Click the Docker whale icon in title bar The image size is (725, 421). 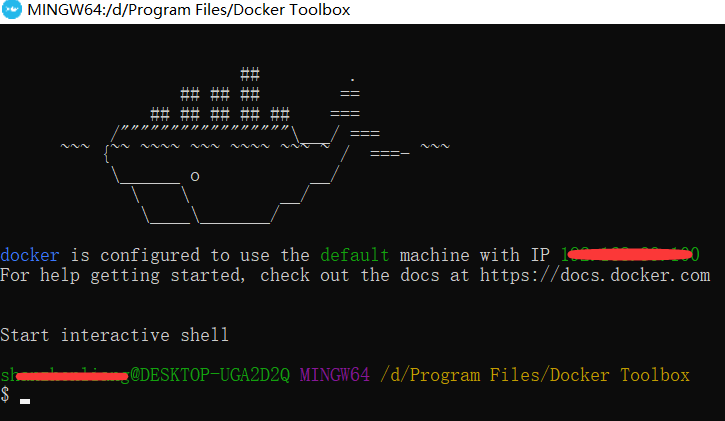click(11, 10)
